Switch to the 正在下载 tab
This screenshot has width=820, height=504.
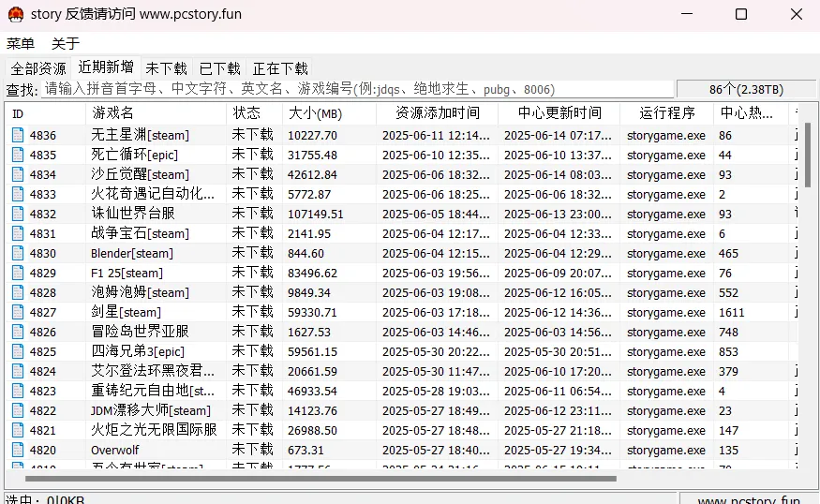pyautogui.click(x=280, y=68)
